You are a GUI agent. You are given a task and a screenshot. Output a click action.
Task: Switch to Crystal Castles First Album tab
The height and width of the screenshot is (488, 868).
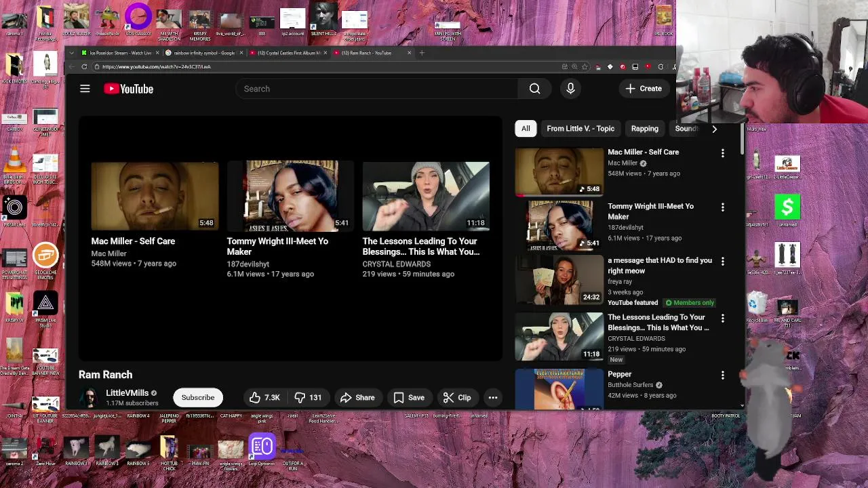[x=288, y=53]
